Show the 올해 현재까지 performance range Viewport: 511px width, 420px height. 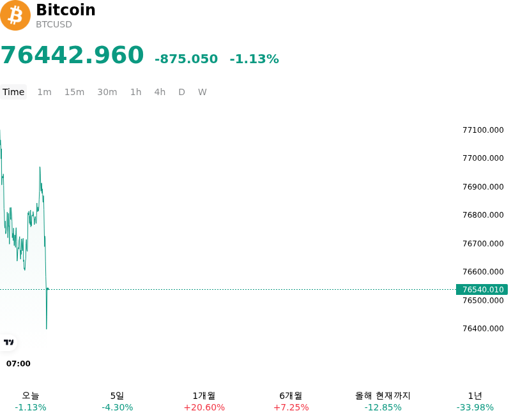click(383, 401)
